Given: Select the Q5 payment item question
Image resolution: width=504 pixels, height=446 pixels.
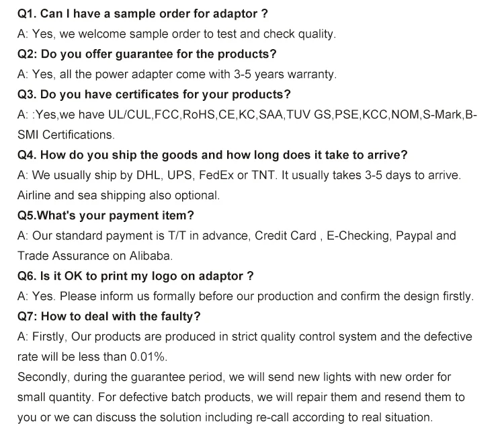Looking at the screenshot, I should point(106,215).
